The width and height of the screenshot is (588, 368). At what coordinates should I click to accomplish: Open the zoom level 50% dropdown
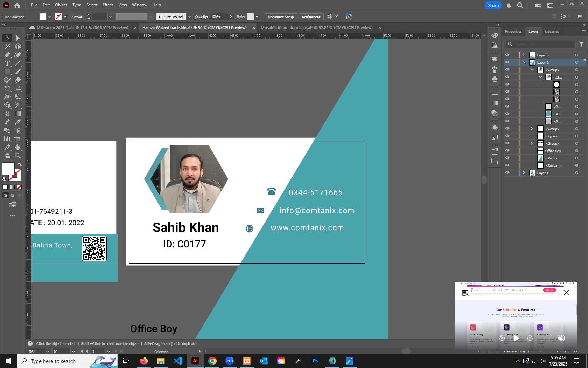pos(48,352)
